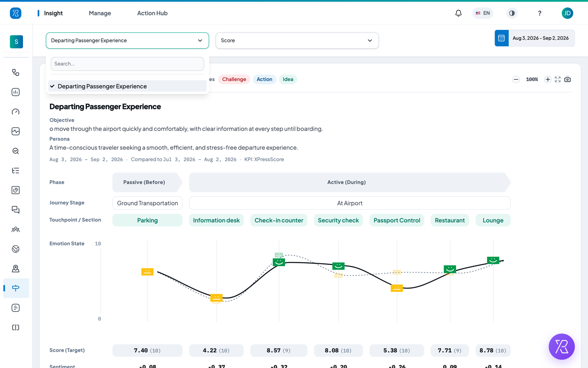Switch to the Action Hub tab

point(152,13)
